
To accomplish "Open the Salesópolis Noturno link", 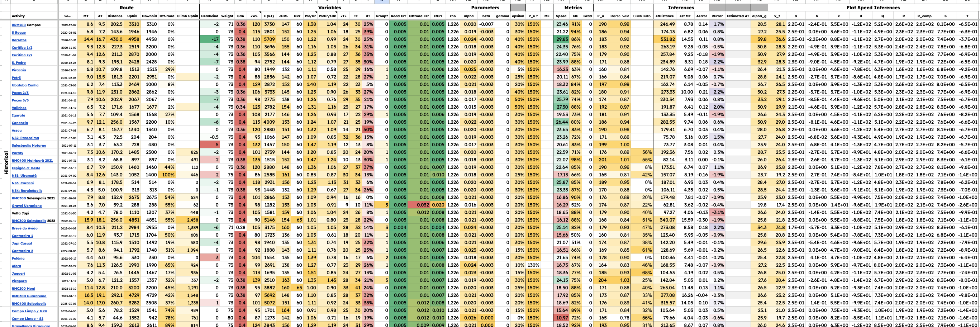I will 29,146.
